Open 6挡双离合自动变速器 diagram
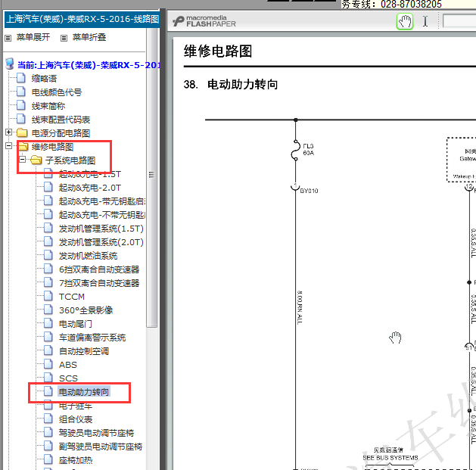This screenshot has height=470, width=476. click(x=99, y=269)
